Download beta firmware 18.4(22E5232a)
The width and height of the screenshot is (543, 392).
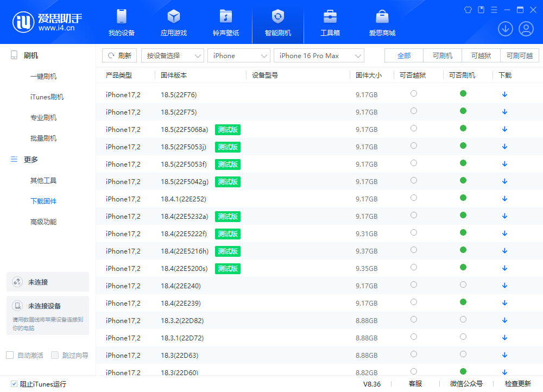(504, 216)
